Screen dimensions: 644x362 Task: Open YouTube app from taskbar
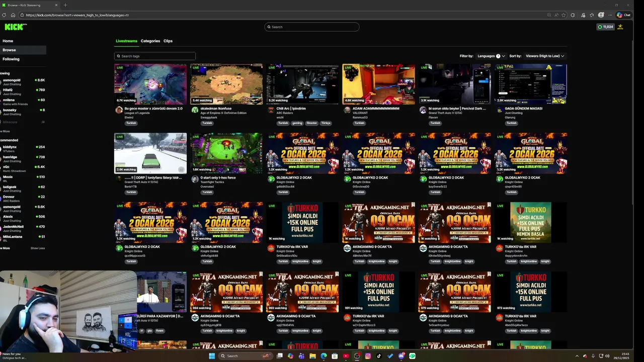346,356
